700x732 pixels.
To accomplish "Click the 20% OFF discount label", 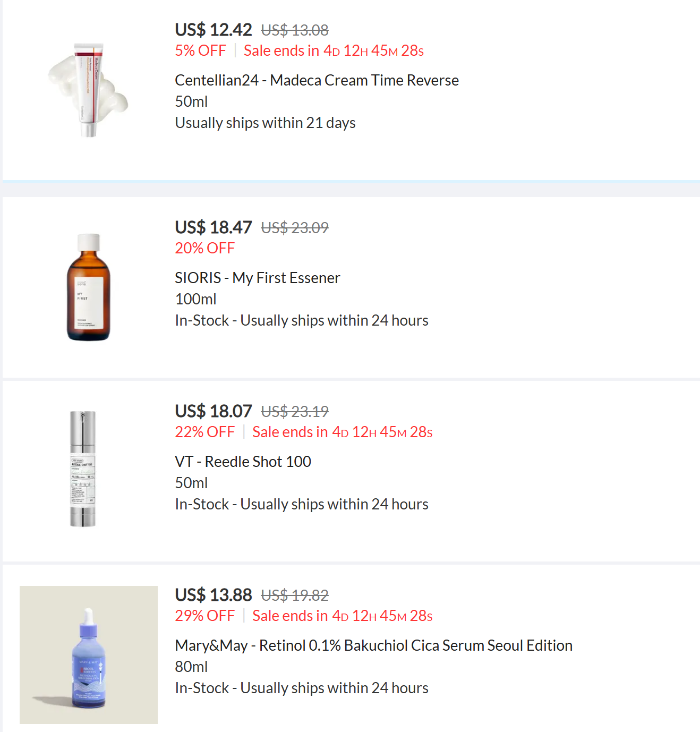I will pos(204,248).
